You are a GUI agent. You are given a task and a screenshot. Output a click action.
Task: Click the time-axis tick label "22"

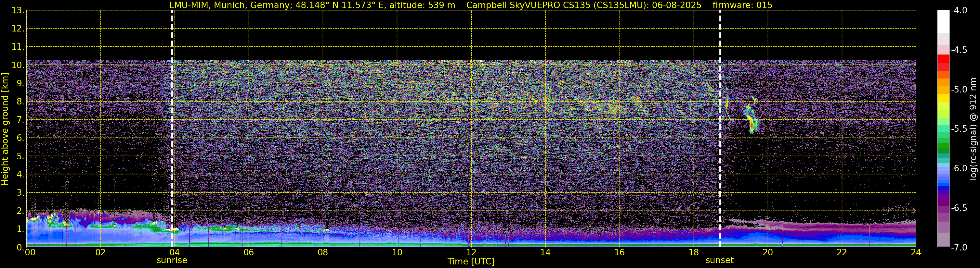tap(842, 253)
